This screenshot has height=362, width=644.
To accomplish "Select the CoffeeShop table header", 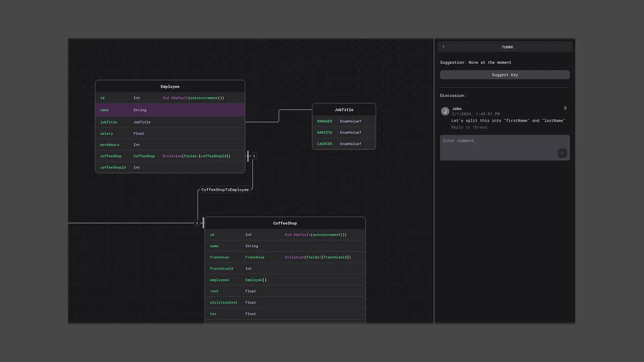I will coord(285,223).
